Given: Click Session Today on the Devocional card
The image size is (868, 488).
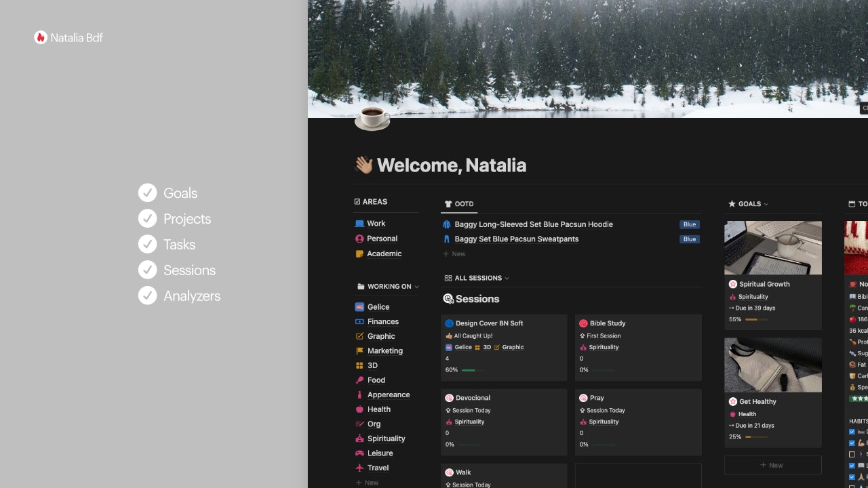Looking at the screenshot, I should pos(471,410).
